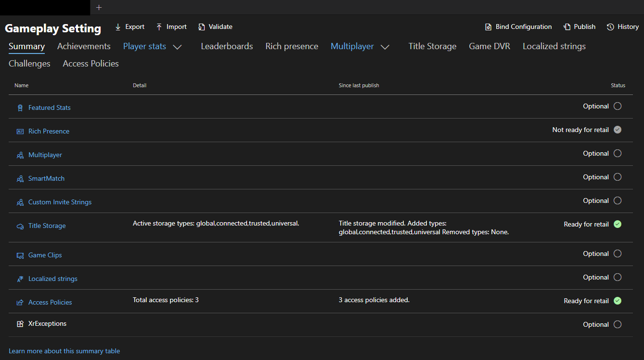Viewport: 644px width, 360px height.
Task: Select the Rich Presence row icon
Action: pyautogui.click(x=19, y=131)
